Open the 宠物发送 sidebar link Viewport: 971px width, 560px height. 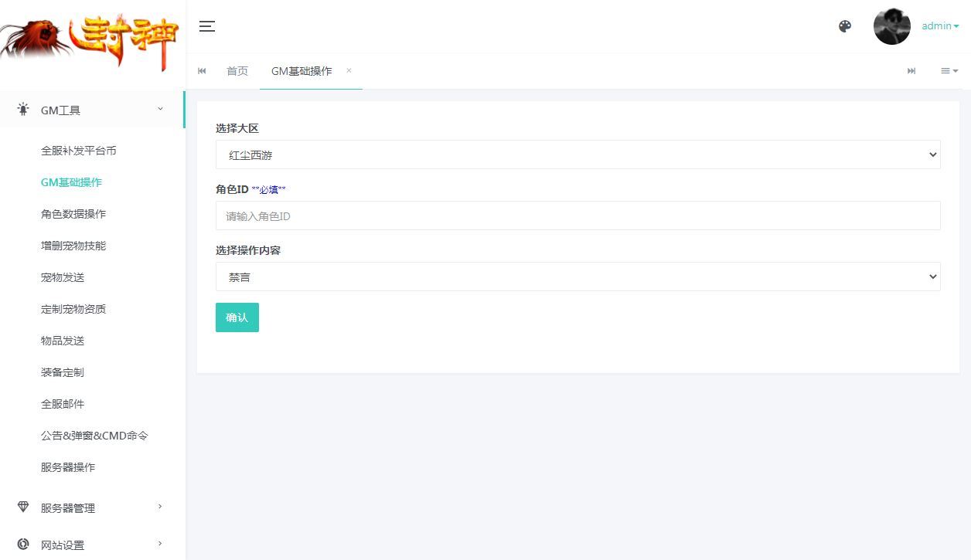coord(62,277)
